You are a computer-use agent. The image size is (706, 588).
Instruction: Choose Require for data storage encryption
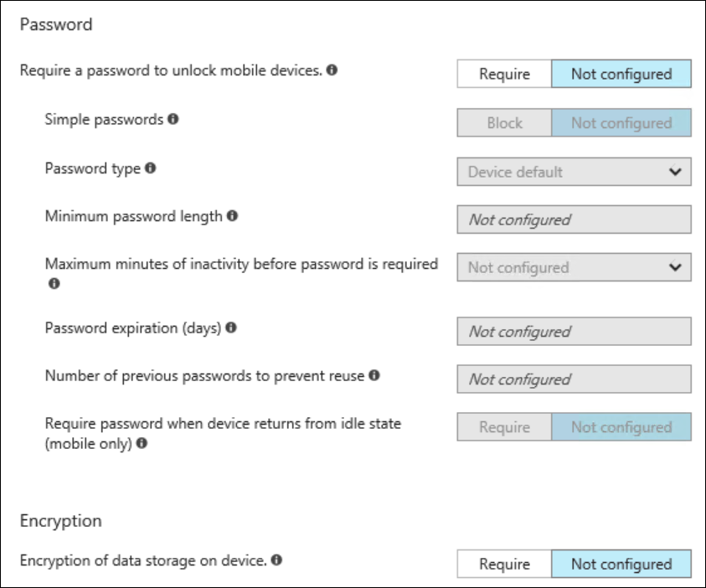[x=504, y=564]
